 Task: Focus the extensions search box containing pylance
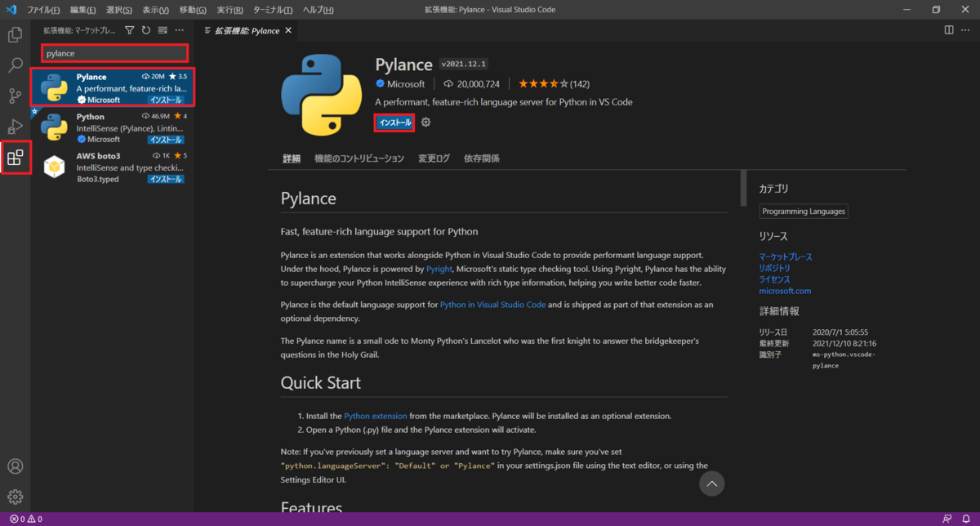pos(114,53)
